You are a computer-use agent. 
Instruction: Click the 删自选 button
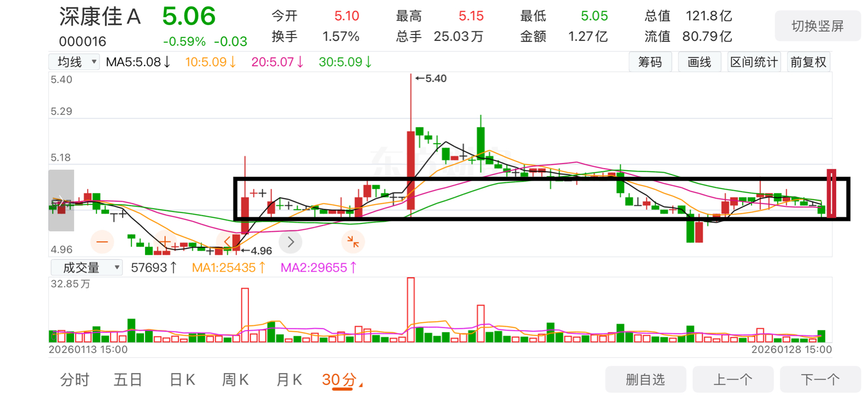(646, 380)
